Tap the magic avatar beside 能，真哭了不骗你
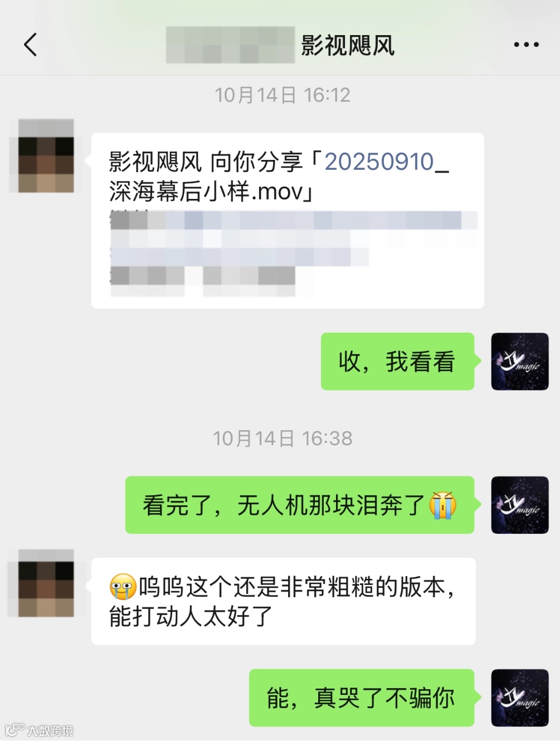The image size is (560, 741). 520,698
